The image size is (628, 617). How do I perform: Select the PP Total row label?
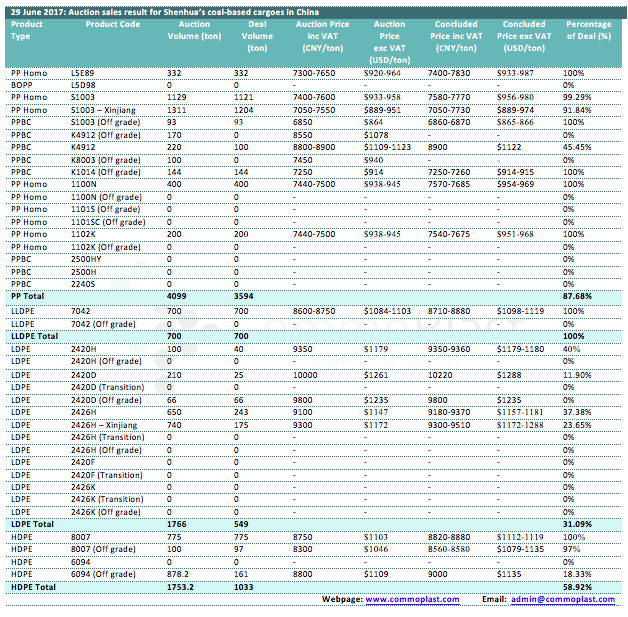(x=29, y=296)
